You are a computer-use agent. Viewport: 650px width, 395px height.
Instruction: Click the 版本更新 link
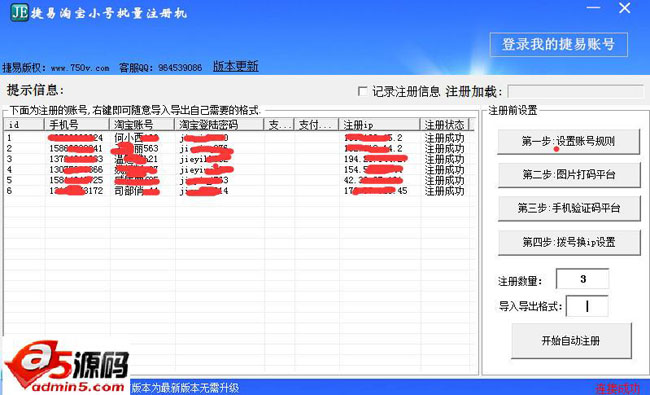pos(235,66)
